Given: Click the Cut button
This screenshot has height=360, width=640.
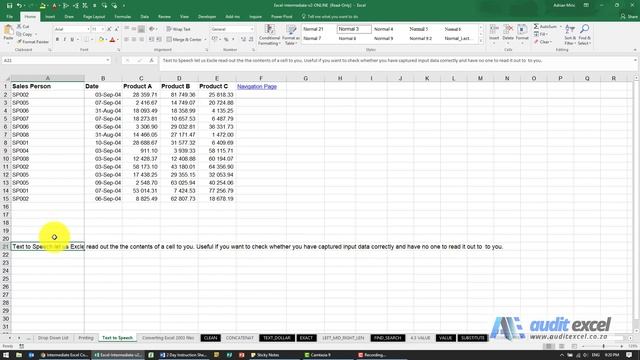Looking at the screenshot, I should (x=24, y=27).
